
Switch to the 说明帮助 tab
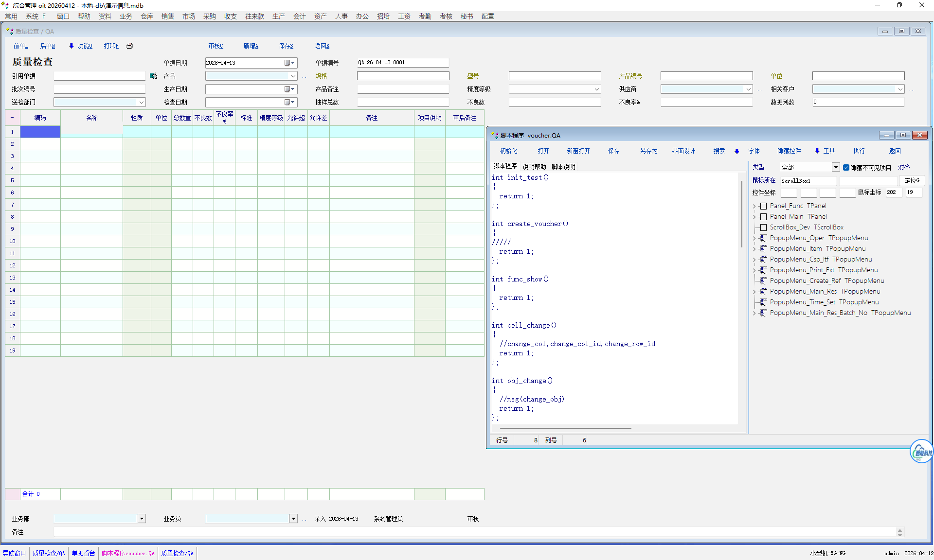click(x=534, y=166)
